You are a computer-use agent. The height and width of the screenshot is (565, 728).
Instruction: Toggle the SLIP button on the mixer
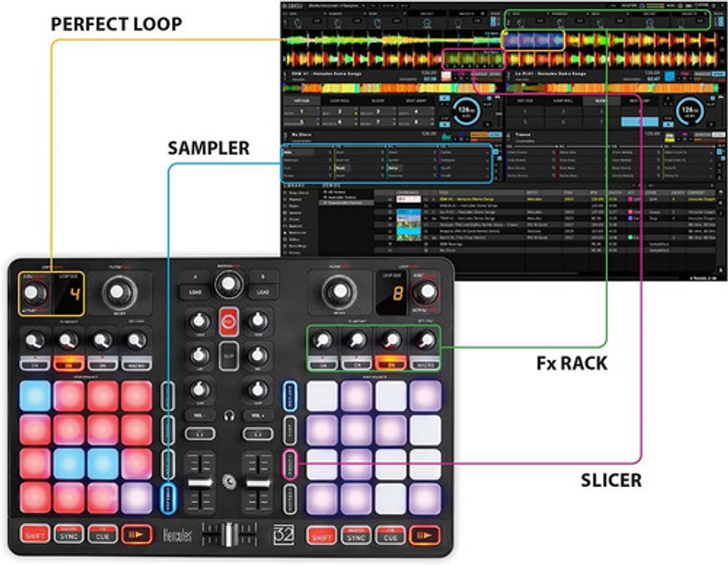(229, 356)
